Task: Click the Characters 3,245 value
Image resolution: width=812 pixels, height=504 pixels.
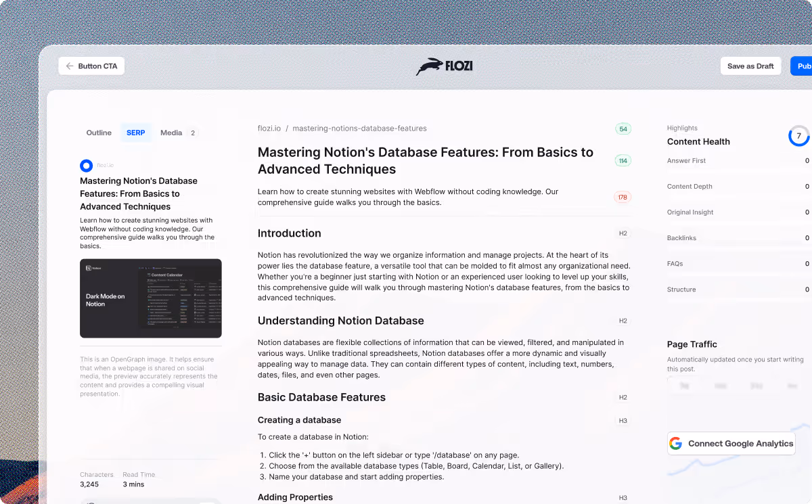Action: [x=89, y=484]
